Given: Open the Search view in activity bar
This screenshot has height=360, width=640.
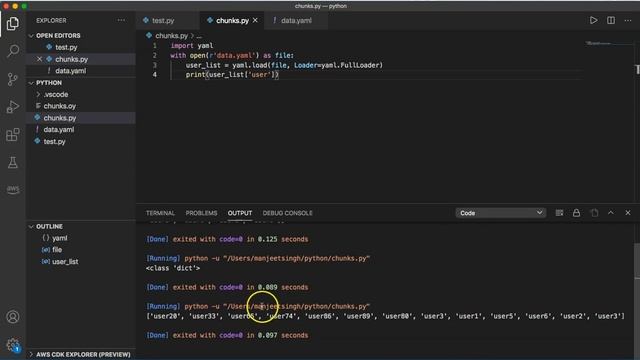Looking at the screenshot, I should pyautogui.click(x=13, y=51).
